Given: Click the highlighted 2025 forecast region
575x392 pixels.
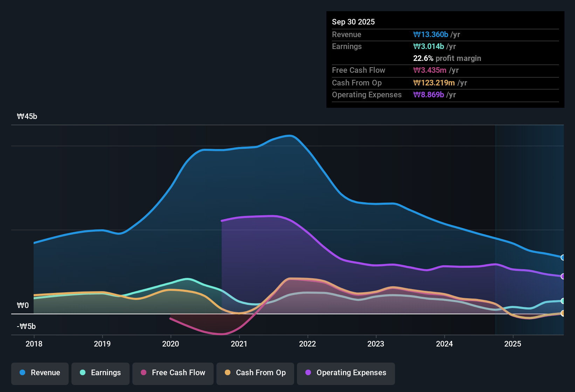Looking at the screenshot, I should click(529, 210).
